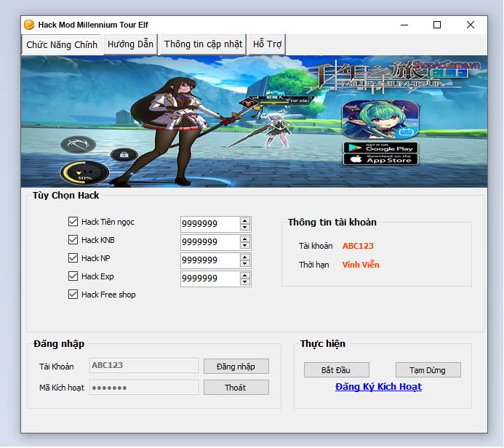Decrease the Hack Tiên ngọc value with down arrow
Image resolution: width=504 pixels, height=448 pixels.
(x=245, y=227)
